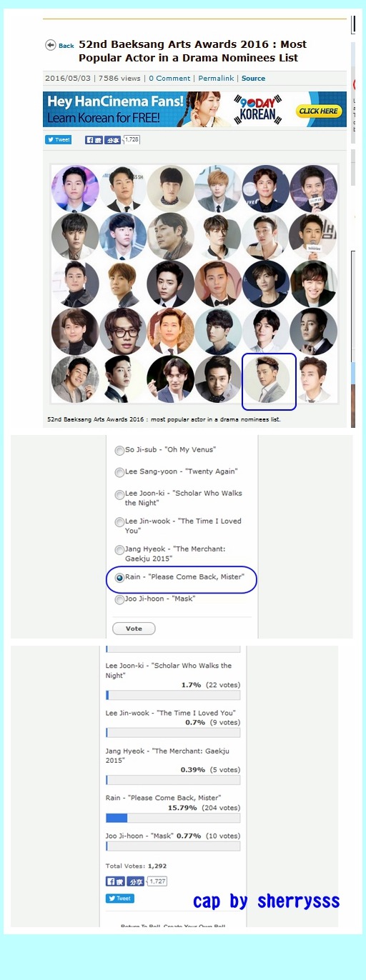Open the 0 Comment link
This screenshot has width=366, height=980.
[169, 79]
